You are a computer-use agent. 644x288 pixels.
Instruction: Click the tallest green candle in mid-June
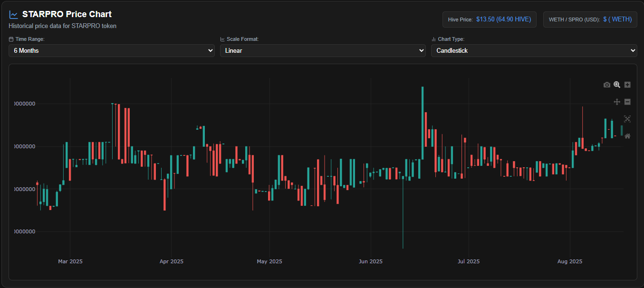point(422,123)
